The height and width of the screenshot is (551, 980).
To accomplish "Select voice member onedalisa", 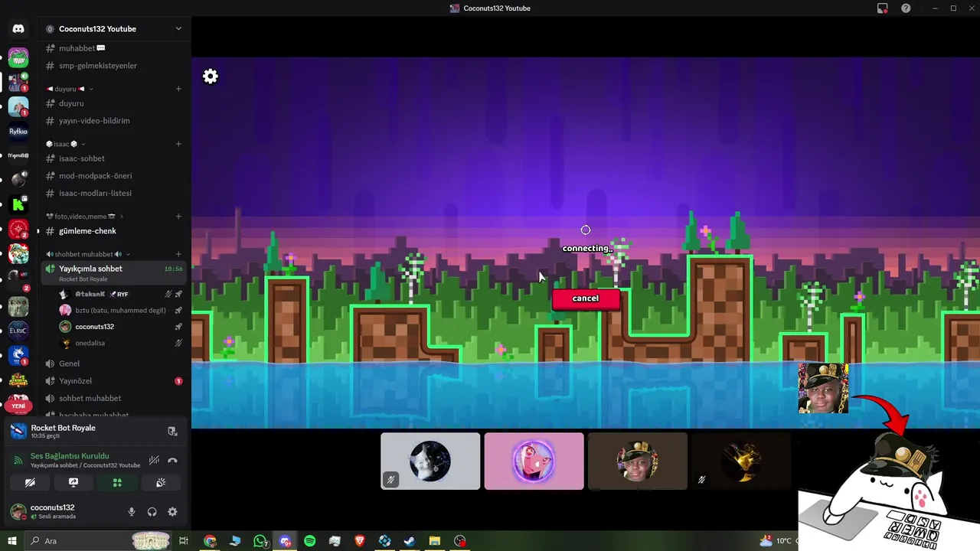I will [121, 343].
